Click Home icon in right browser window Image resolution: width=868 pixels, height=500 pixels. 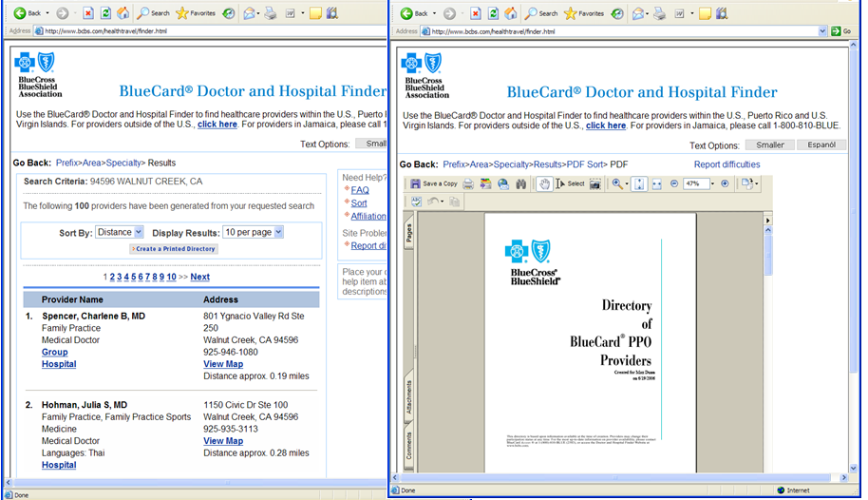(x=511, y=13)
